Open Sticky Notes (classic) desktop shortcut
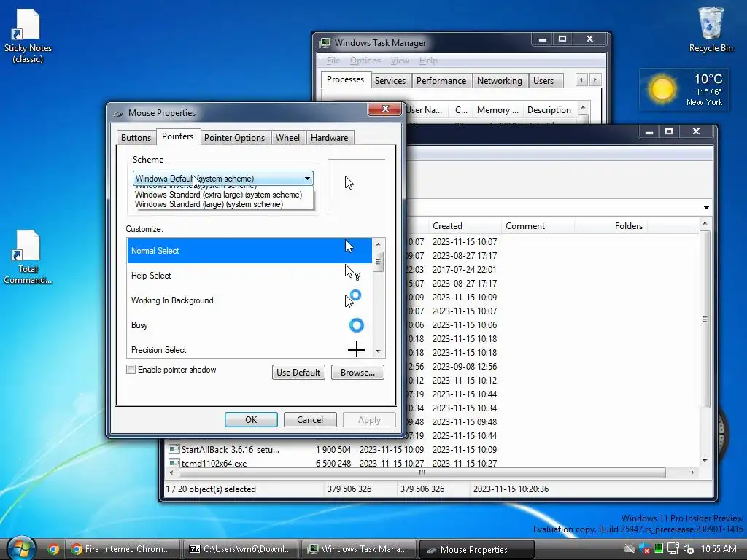 point(28,36)
